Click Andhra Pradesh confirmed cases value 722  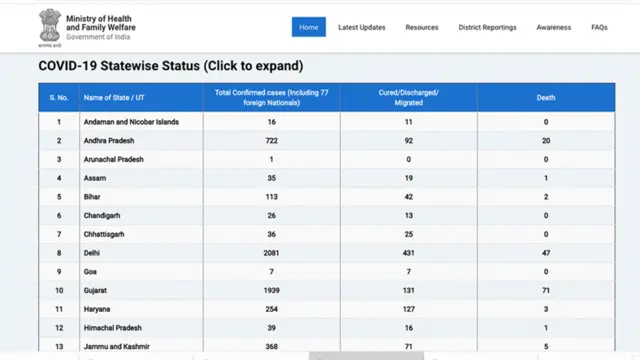click(271, 140)
